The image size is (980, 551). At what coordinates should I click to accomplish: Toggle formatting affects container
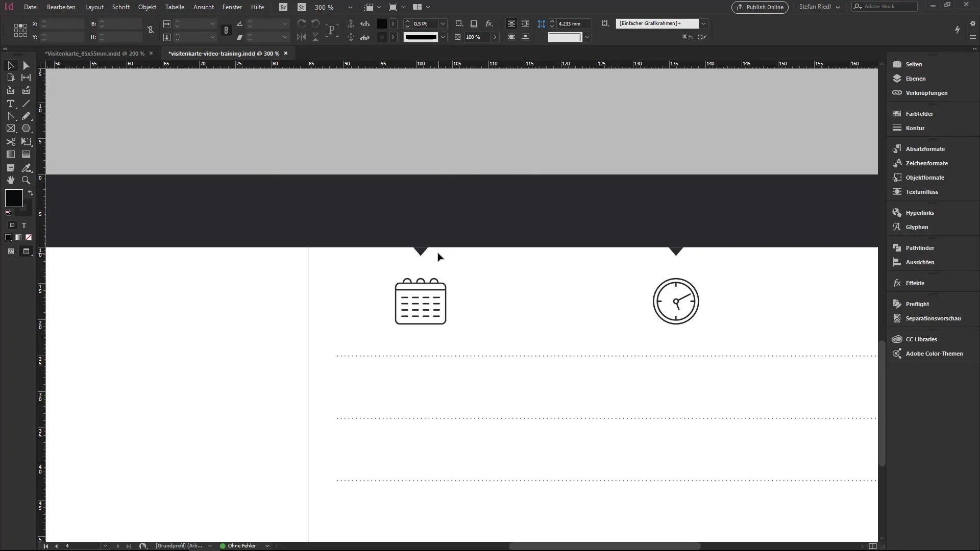pyautogui.click(x=12, y=225)
